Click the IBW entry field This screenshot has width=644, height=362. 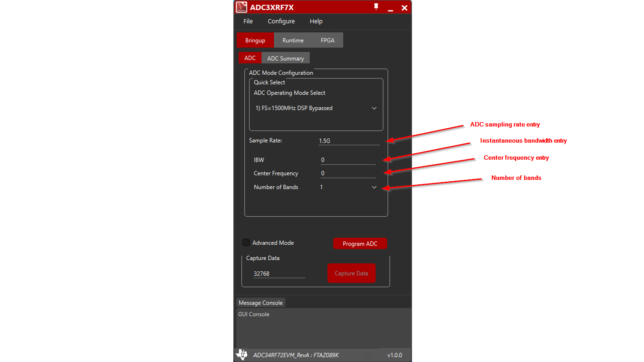[348, 160]
